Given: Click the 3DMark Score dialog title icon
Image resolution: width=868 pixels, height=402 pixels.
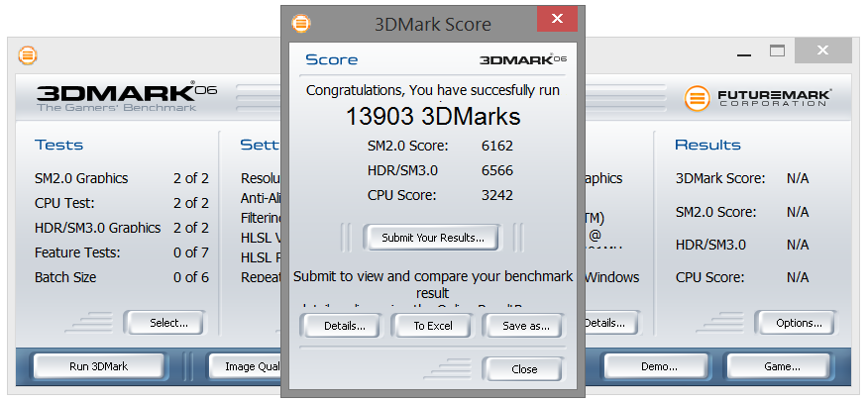Looking at the screenshot, I should [x=300, y=23].
